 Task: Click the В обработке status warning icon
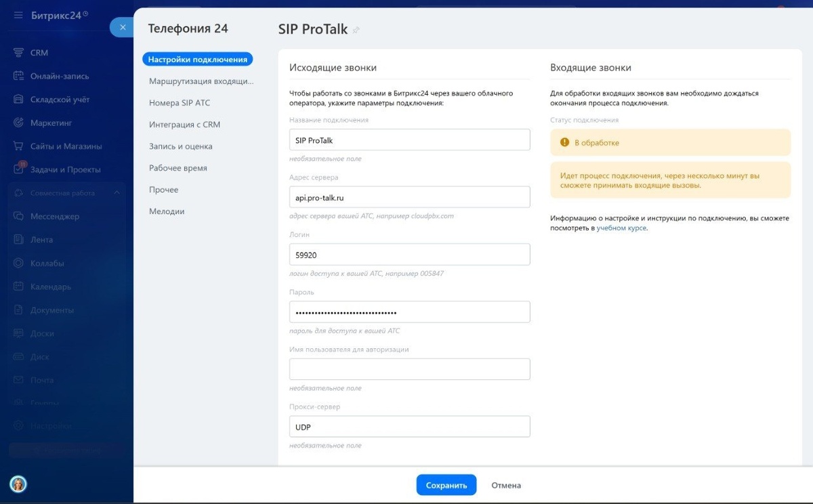(564, 143)
